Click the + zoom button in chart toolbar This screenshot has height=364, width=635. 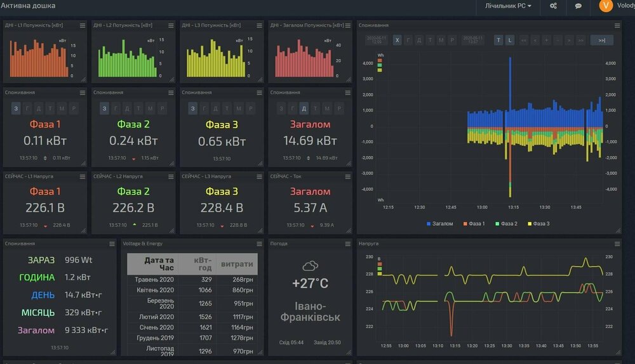[546, 40]
